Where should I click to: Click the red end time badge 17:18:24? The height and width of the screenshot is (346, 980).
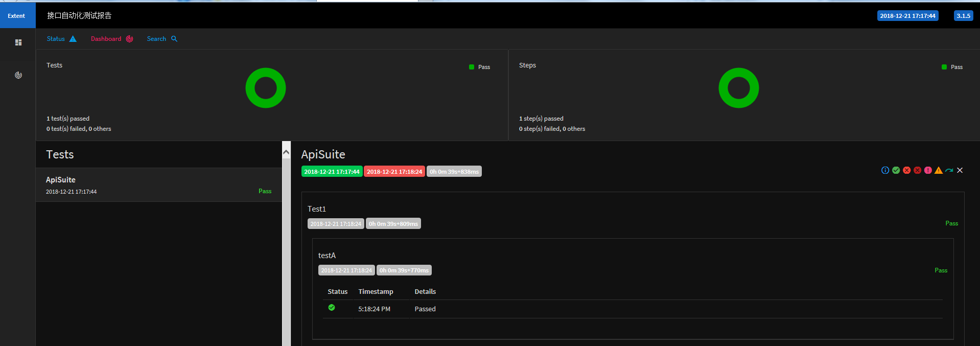click(394, 172)
